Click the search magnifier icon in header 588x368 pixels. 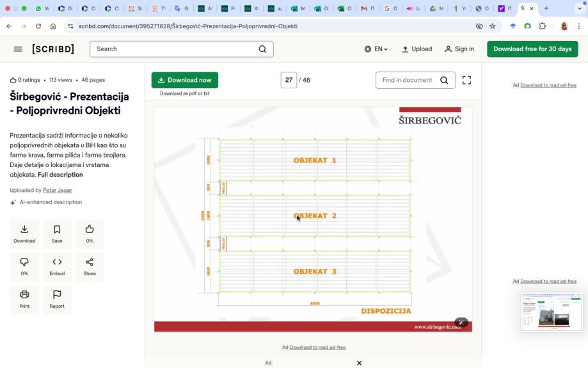[262, 49]
